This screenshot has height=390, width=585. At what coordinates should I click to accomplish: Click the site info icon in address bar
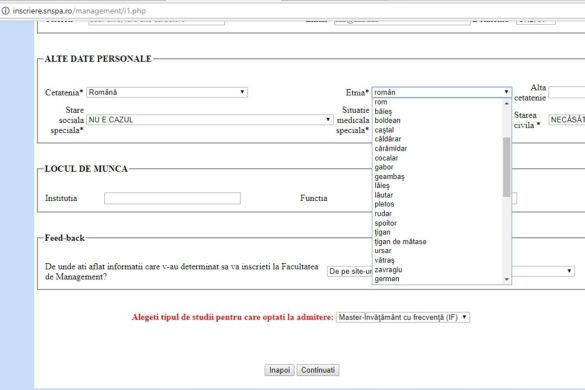5,11
